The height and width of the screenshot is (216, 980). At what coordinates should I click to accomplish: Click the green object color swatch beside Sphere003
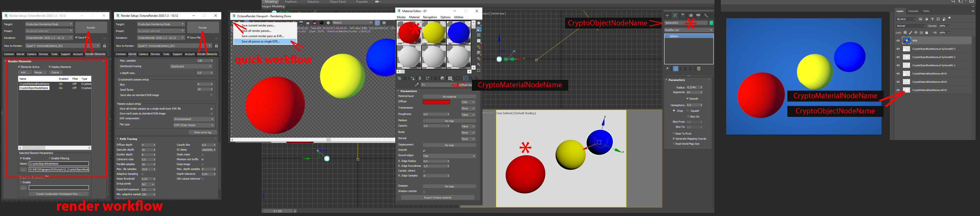click(x=711, y=23)
